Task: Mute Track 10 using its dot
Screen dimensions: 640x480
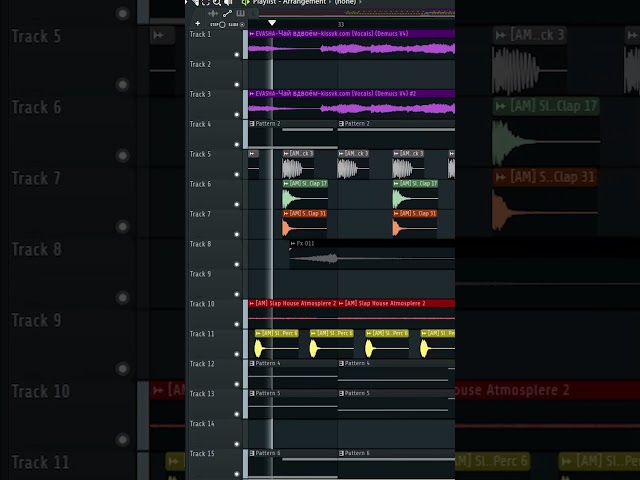Action: click(x=237, y=324)
